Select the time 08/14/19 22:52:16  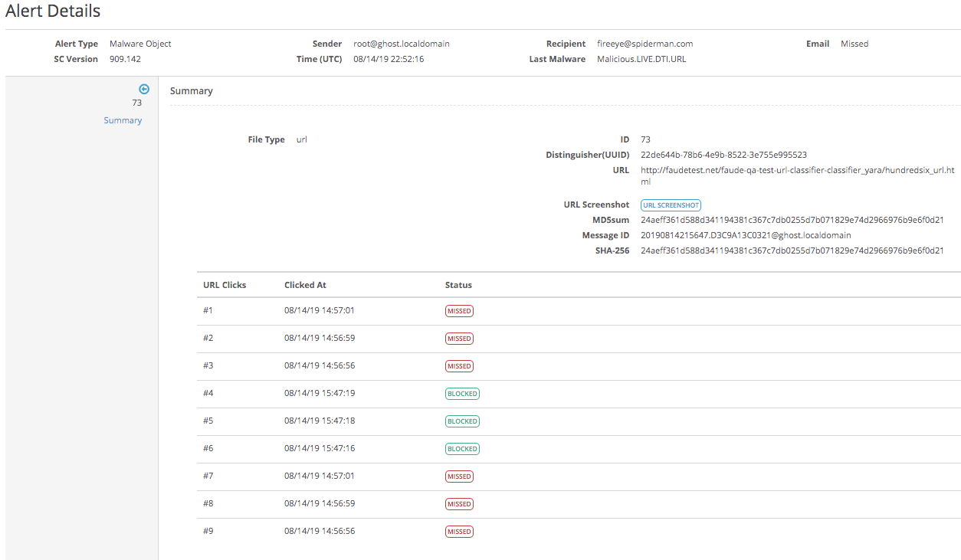point(389,59)
